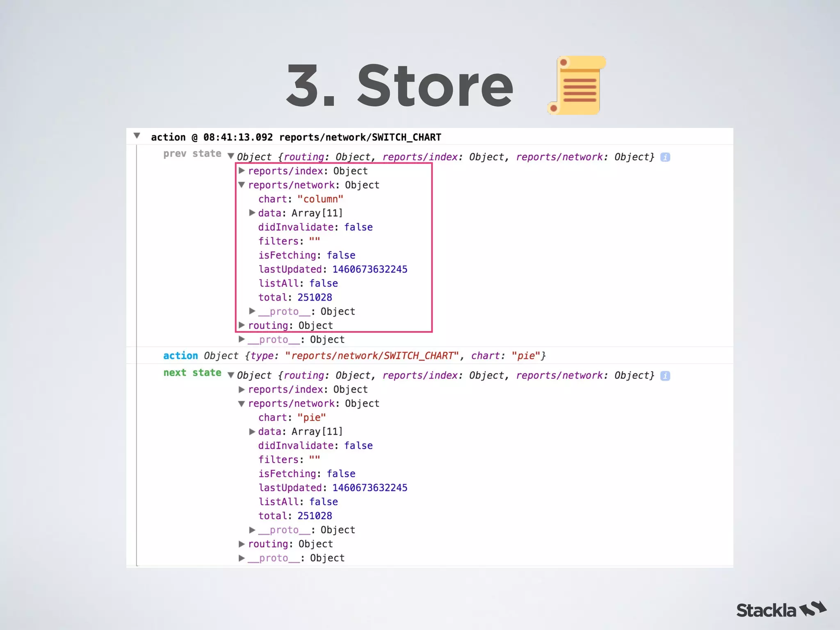The width and height of the screenshot is (840, 630).
Task: Expand reports/index in next state
Action: pos(242,389)
